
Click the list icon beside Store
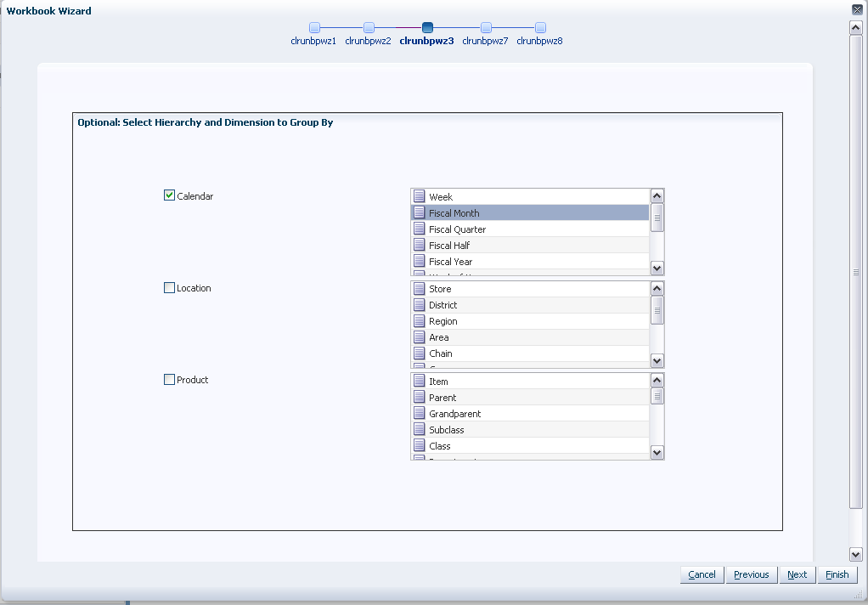[419, 288]
